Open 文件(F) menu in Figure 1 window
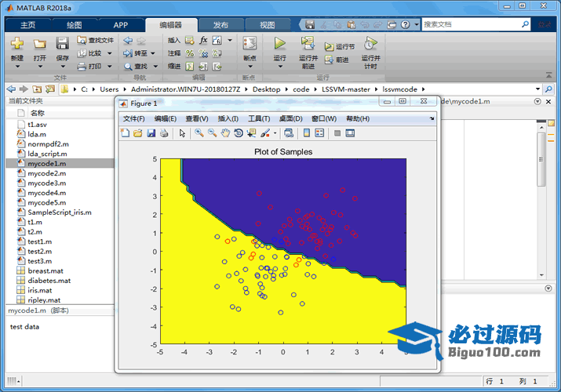 point(134,118)
